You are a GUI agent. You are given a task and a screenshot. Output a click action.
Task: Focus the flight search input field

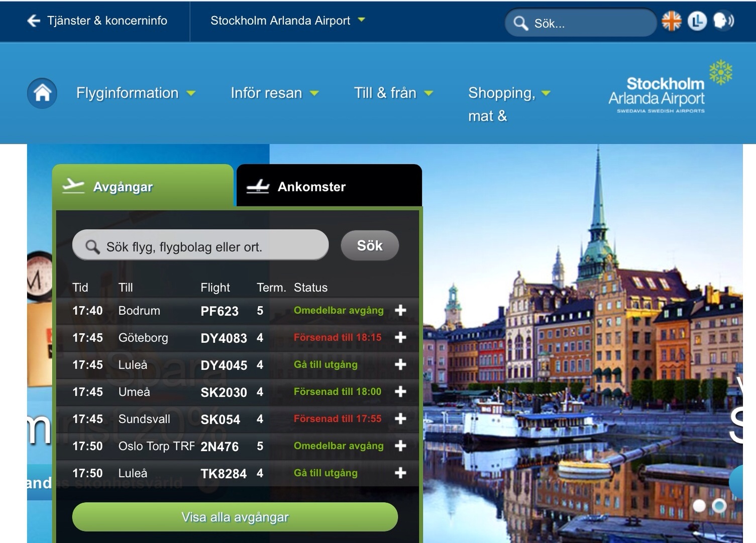201,246
